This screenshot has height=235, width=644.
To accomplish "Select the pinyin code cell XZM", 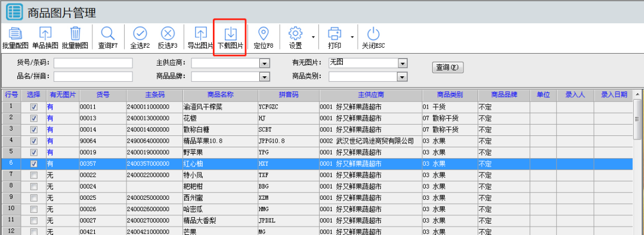I will [x=289, y=197].
